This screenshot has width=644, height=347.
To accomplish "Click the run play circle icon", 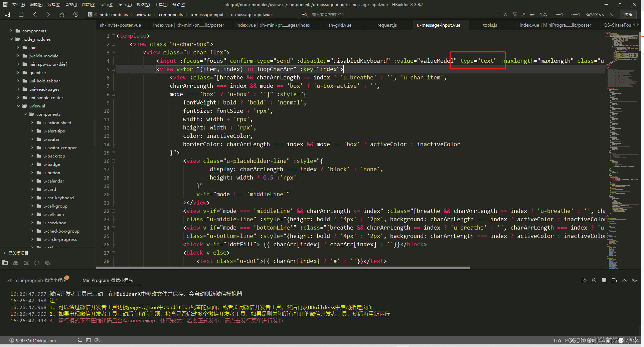I will point(76,14).
